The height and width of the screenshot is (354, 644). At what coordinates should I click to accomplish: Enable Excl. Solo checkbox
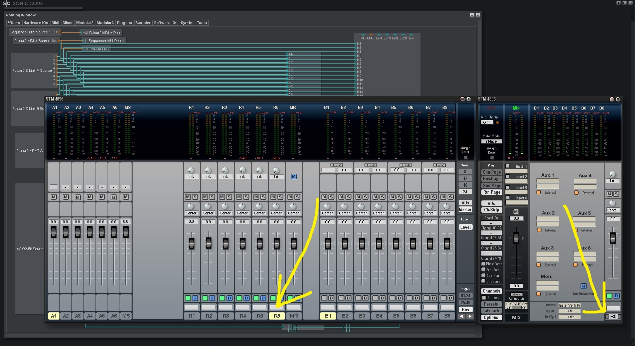pos(483,270)
